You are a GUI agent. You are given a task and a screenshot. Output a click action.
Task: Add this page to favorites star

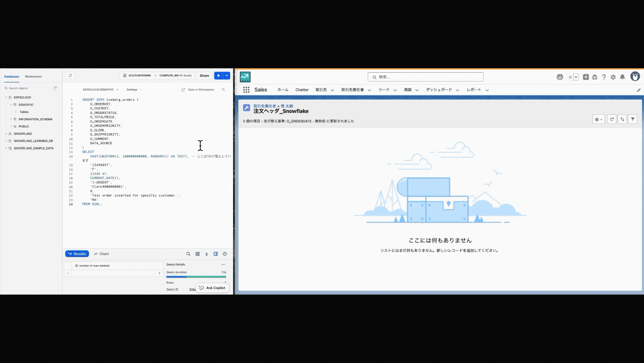tap(570, 77)
